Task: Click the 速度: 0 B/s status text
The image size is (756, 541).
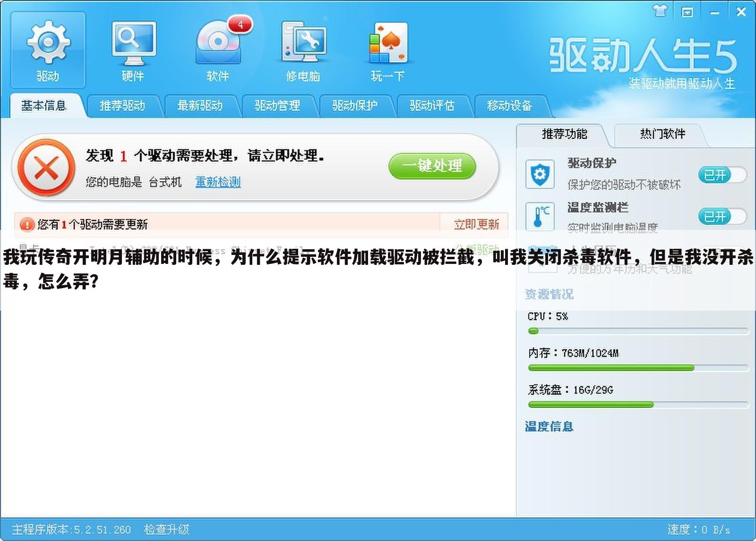Action: pos(698,529)
